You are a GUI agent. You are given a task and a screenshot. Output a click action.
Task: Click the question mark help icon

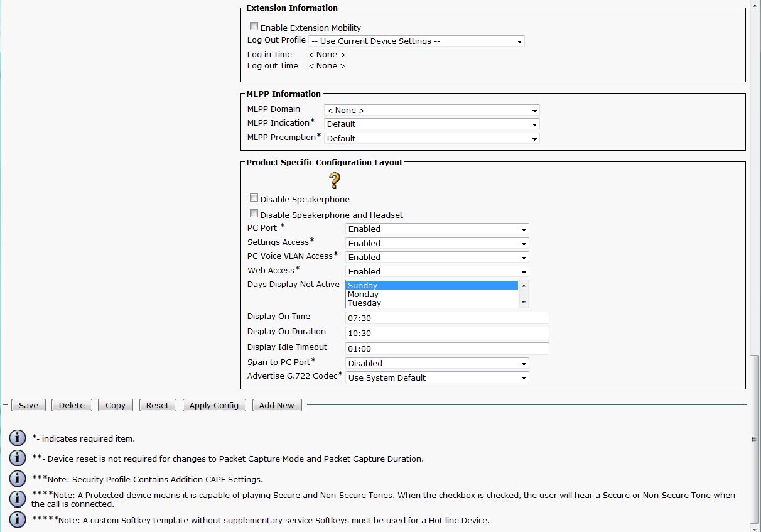(335, 181)
